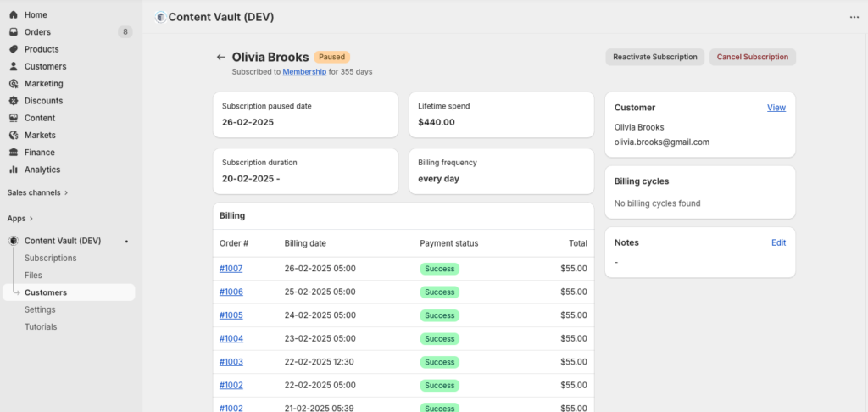Open Orders via its inbox icon
The height and width of the screenshot is (412, 868).
tap(14, 32)
